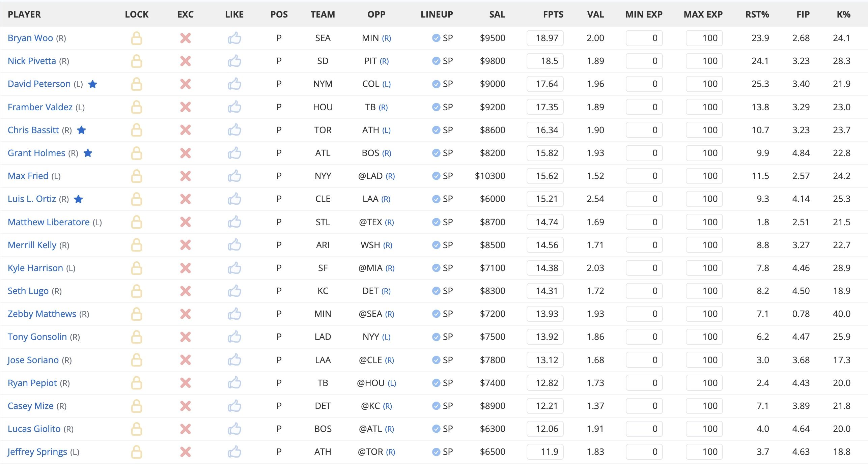The image size is (868, 464).
Task: Exclude Chris Bassitt from lineups
Action: (x=186, y=130)
